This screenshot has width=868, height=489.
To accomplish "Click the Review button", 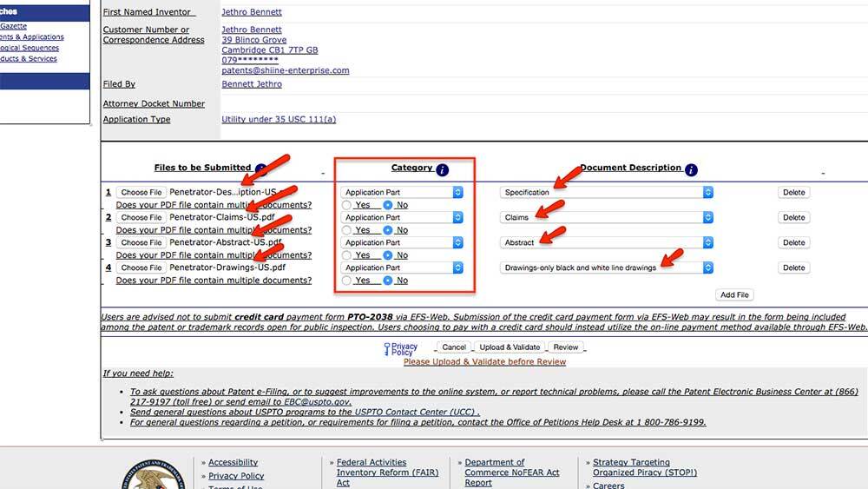I will click(566, 347).
